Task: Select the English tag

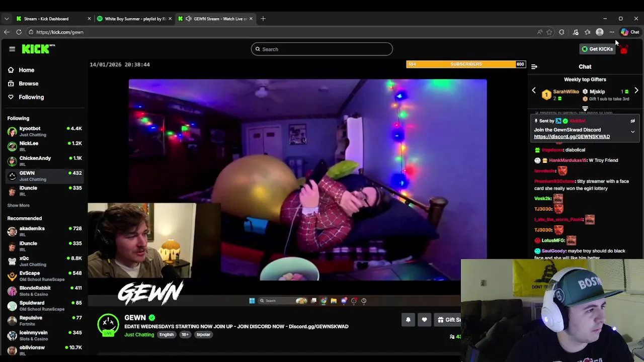Action: [166, 335]
